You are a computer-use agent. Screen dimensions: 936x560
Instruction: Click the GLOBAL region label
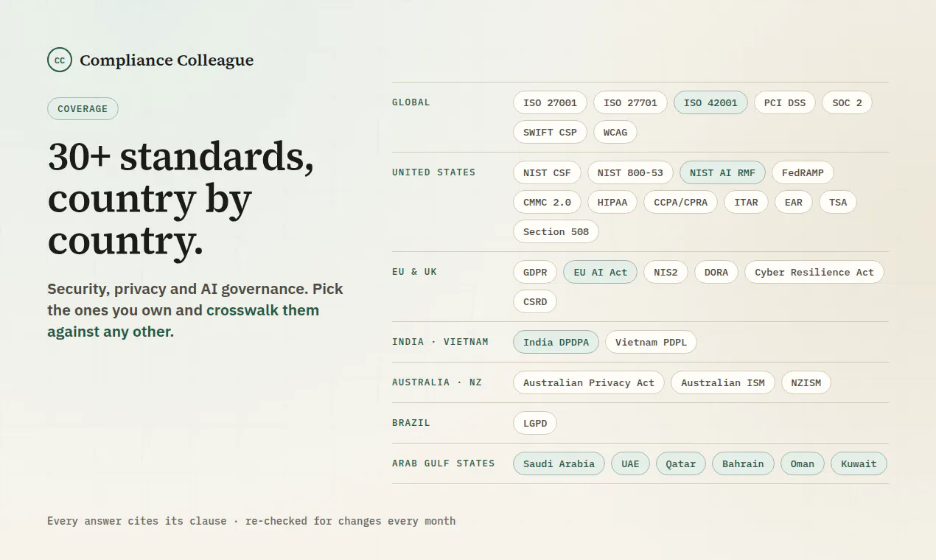click(411, 102)
